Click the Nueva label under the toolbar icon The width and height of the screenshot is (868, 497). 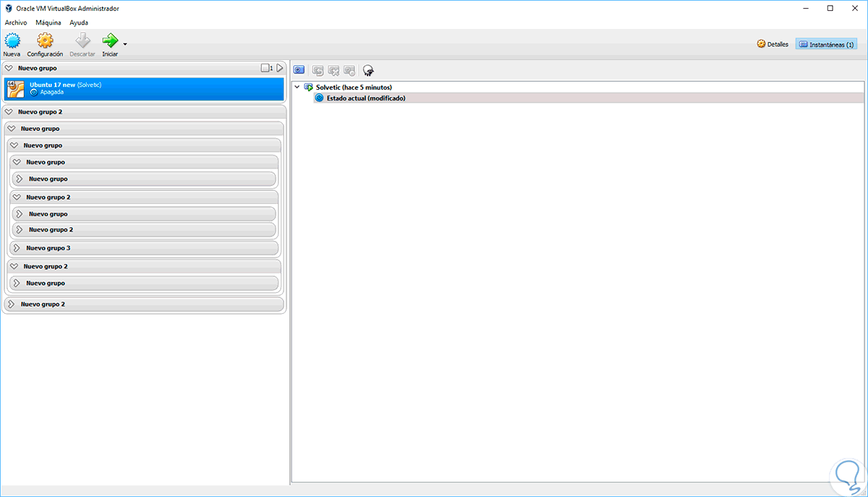12,54
